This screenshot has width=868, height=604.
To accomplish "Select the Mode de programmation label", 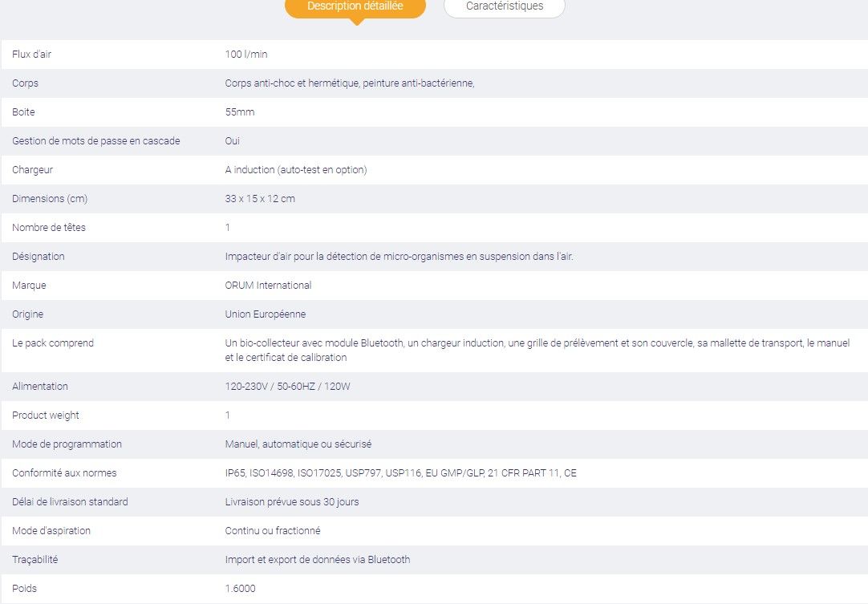I will 67,444.
